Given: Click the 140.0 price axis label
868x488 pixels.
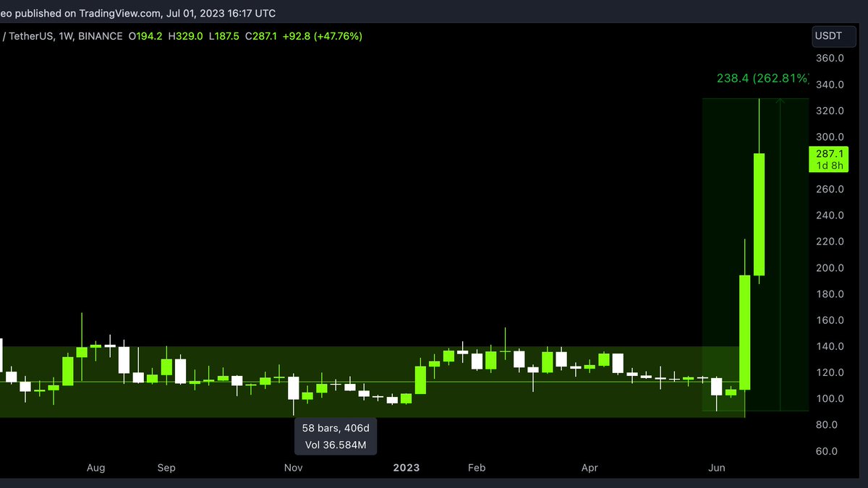Looking at the screenshot, I should 830,346.
